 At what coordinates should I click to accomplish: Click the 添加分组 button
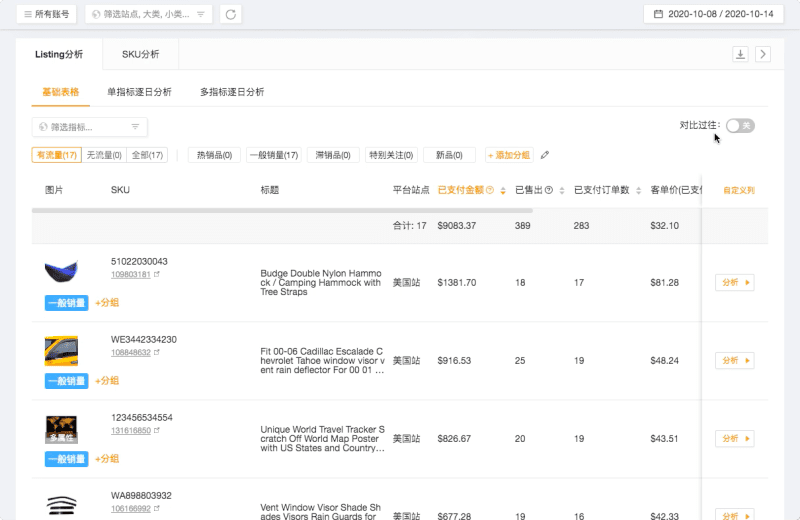pyautogui.click(x=509, y=155)
